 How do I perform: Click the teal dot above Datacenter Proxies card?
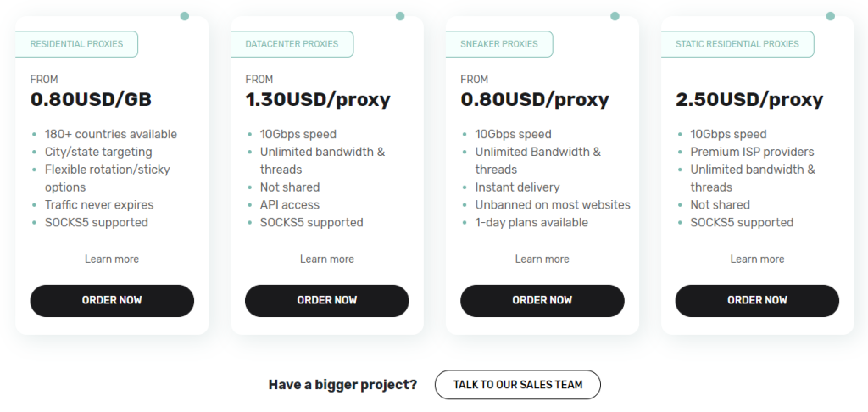tap(400, 16)
